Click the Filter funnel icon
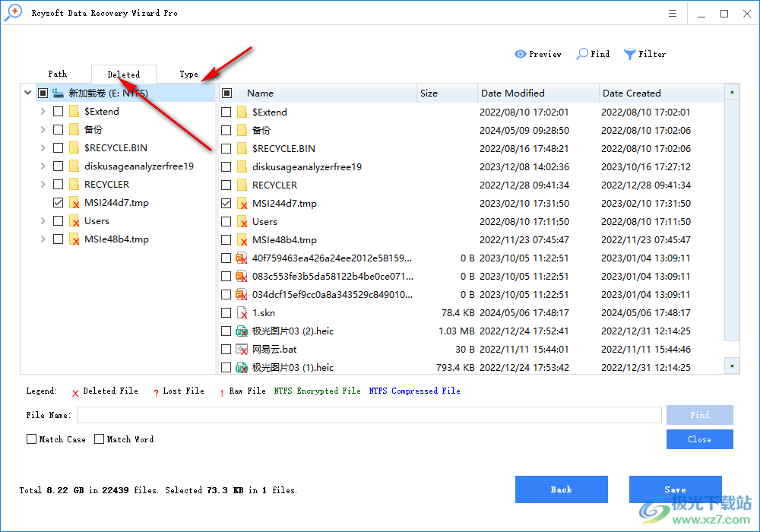Screen dimensions: 760x532 [629, 54]
